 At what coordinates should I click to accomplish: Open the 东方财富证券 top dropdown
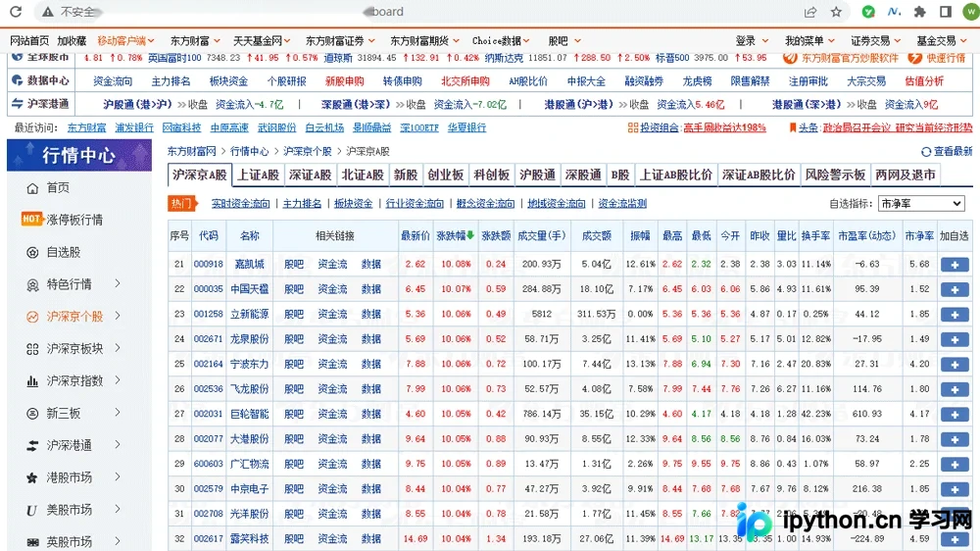340,40
